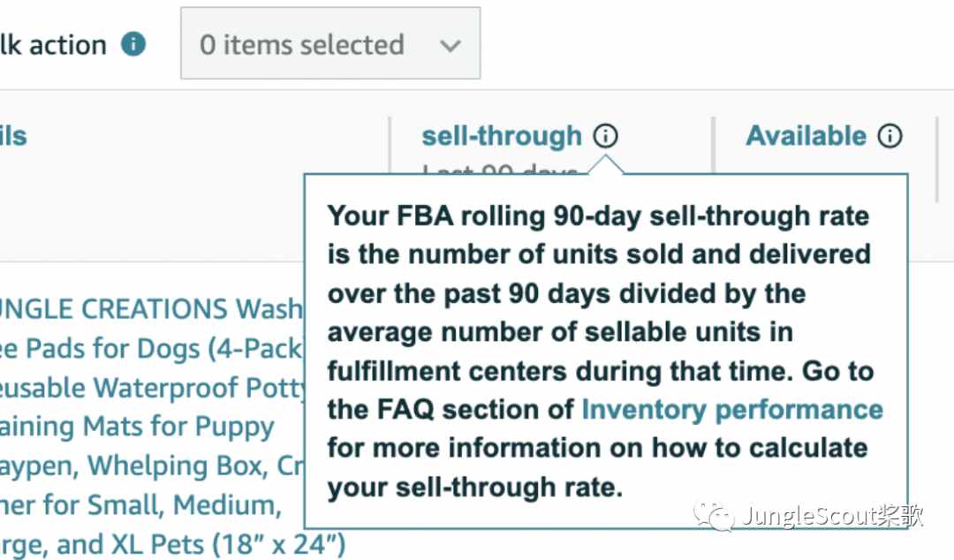Sort by the Available column header

(x=806, y=136)
